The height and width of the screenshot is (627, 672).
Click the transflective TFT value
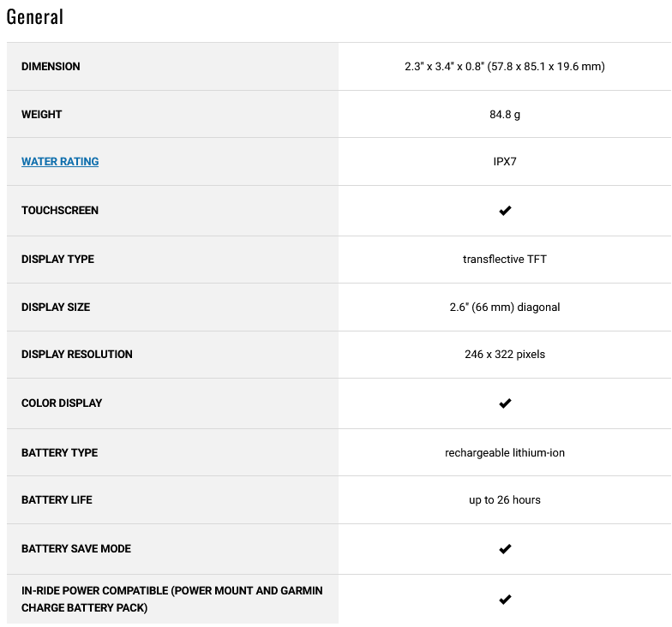[505, 259]
